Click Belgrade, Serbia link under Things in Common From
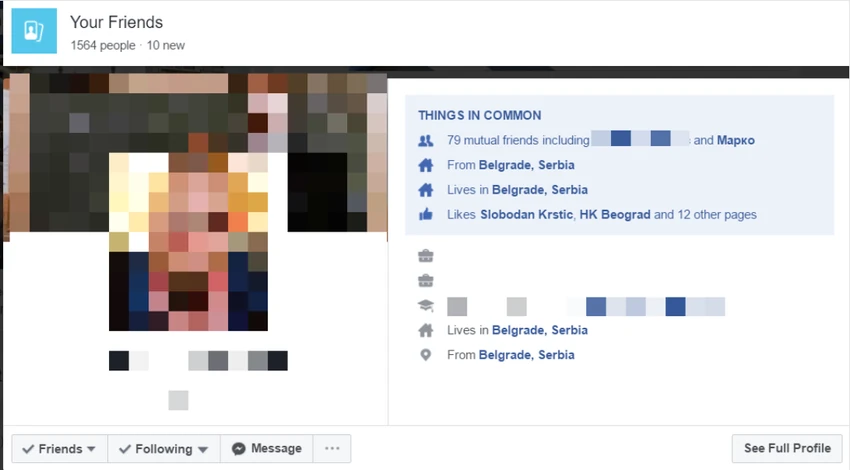 [x=526, y=165]
